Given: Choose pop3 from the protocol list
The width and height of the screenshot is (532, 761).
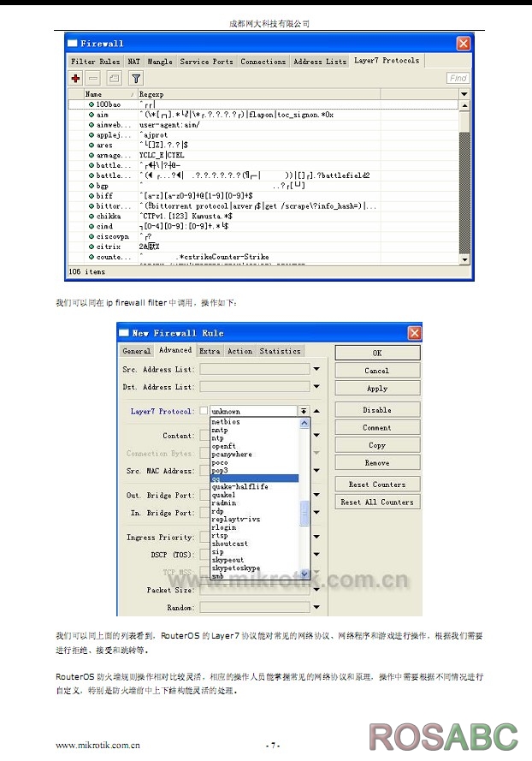Looking at the screenshot, I should (x=255, y=470).
